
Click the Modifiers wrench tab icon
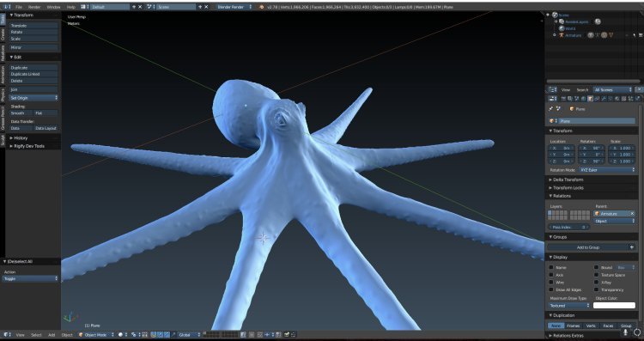[x=604, y=99]
